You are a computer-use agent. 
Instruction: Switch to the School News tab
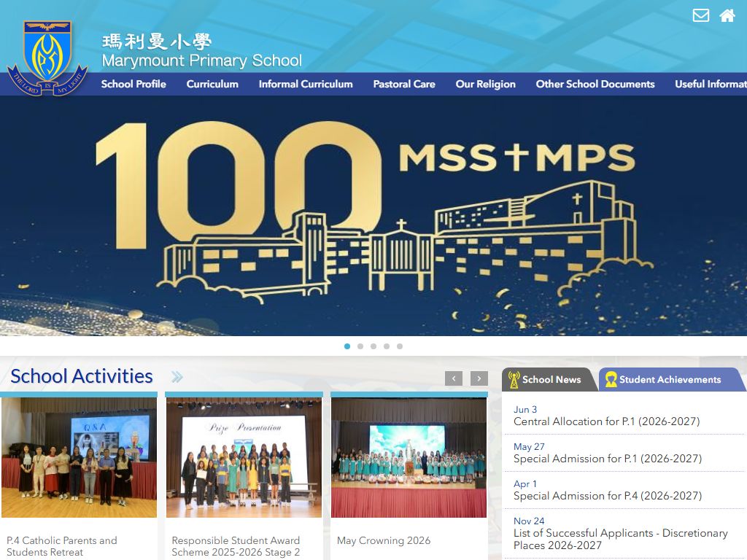[x=549, y=379]
